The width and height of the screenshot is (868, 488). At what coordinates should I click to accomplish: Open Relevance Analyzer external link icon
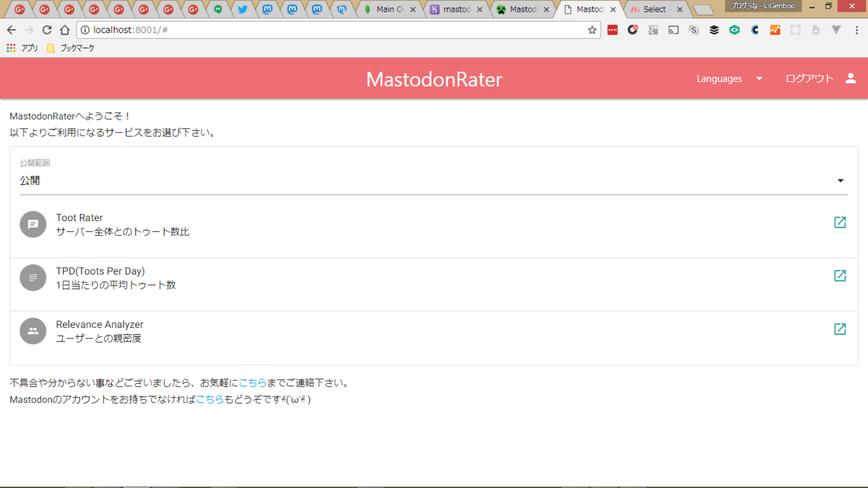click(840, 329)
